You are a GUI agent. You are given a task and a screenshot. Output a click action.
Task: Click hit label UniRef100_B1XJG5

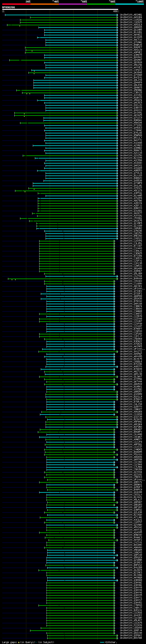tap(131, 175)
